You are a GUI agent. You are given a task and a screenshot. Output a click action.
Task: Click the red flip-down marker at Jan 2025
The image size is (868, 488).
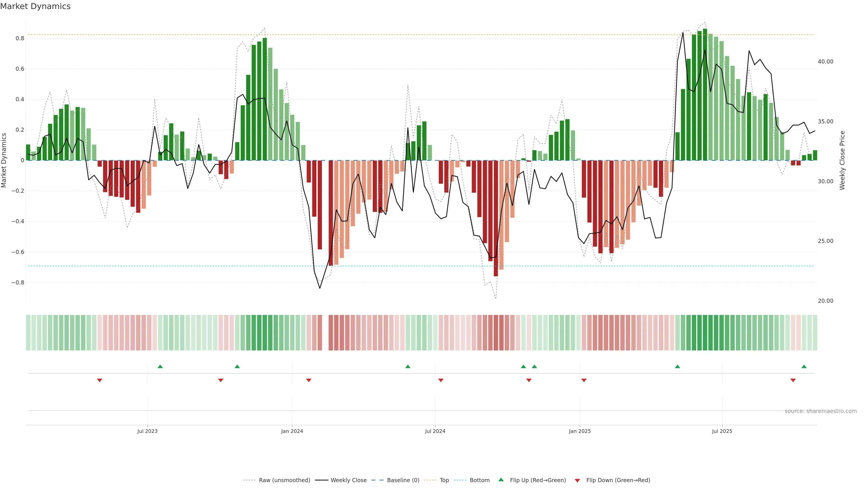[584, 380]
